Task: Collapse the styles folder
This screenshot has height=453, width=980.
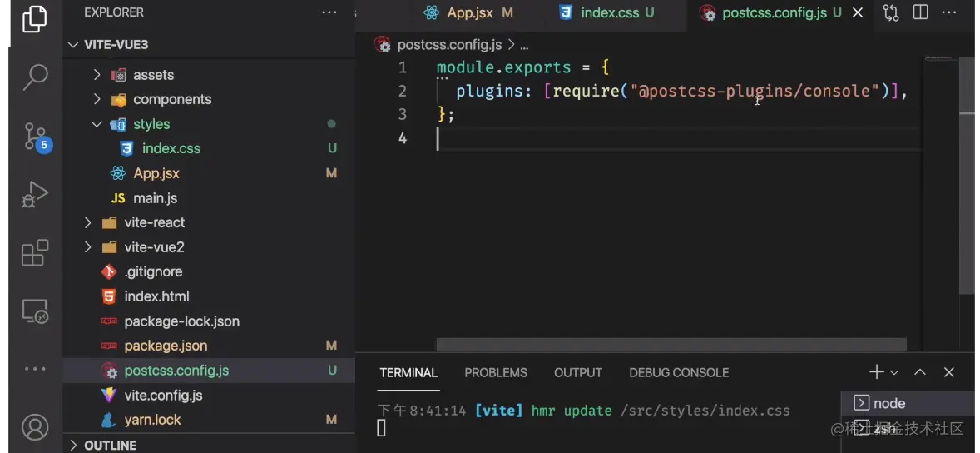Action: (97, 124)
